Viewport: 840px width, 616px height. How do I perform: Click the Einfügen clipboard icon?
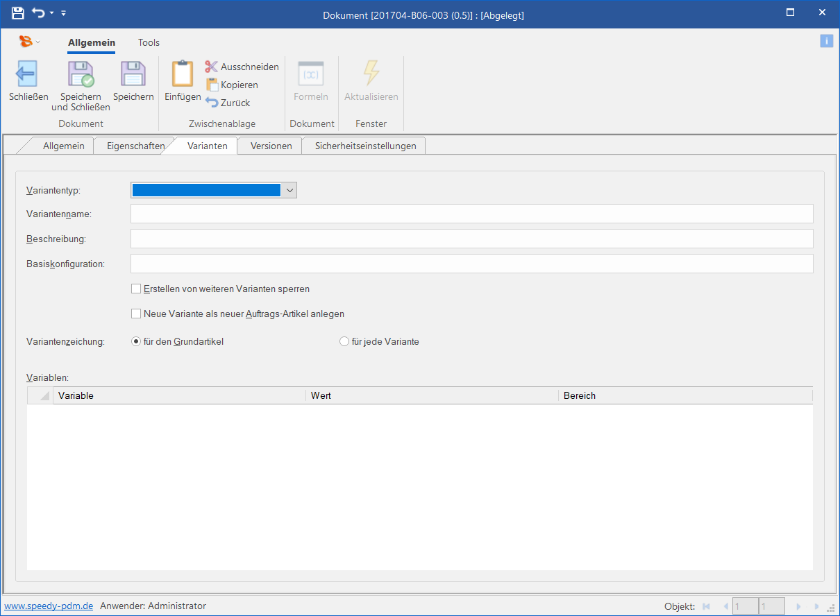pyautogui.click(x=183, y=74)
